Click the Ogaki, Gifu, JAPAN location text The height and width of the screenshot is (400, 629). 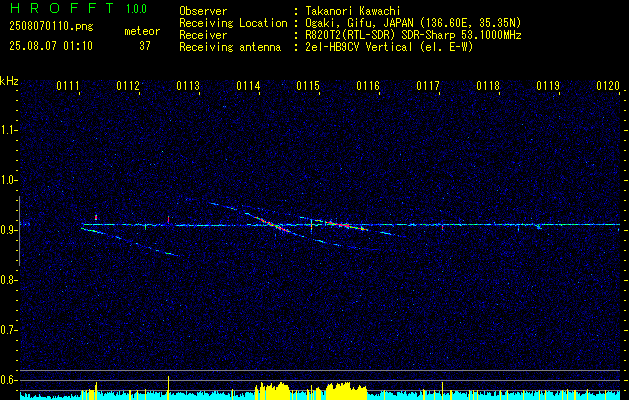[x=413, y=23]
